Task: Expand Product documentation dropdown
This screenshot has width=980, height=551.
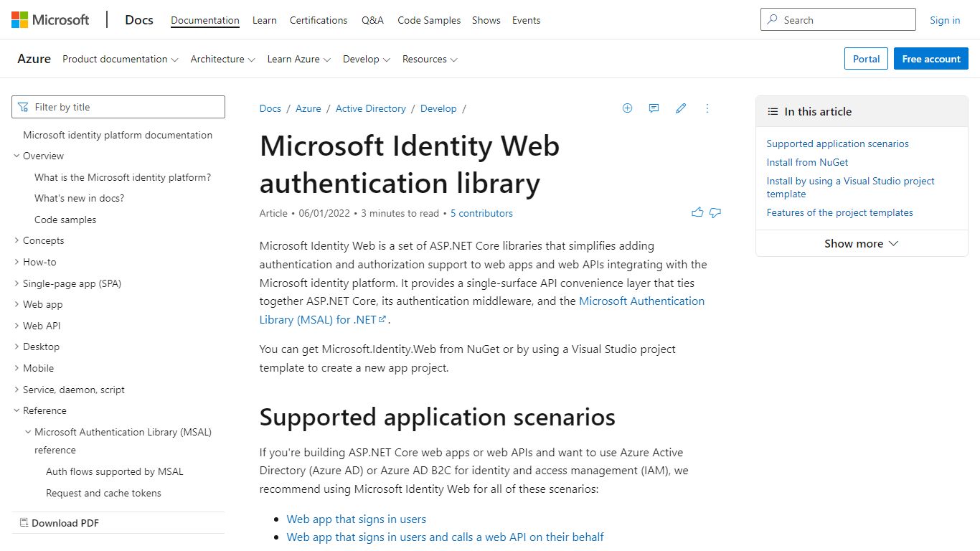Action: coord(121,59)
